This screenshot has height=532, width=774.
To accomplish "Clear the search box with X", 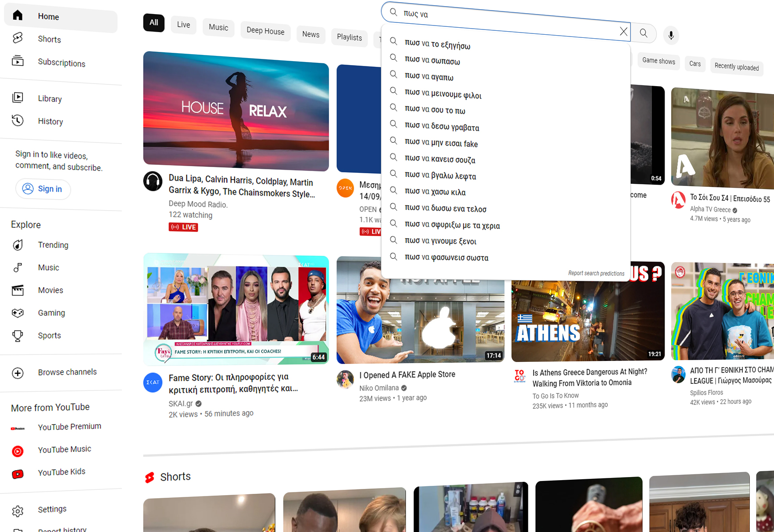I will [x=623, y=32].
